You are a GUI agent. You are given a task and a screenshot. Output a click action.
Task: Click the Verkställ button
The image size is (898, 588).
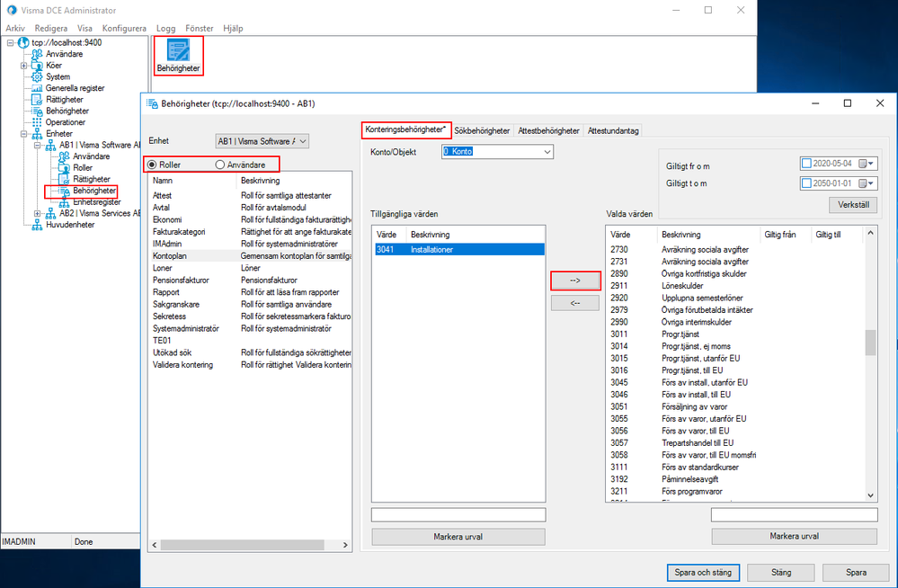(x=853, y=205)
